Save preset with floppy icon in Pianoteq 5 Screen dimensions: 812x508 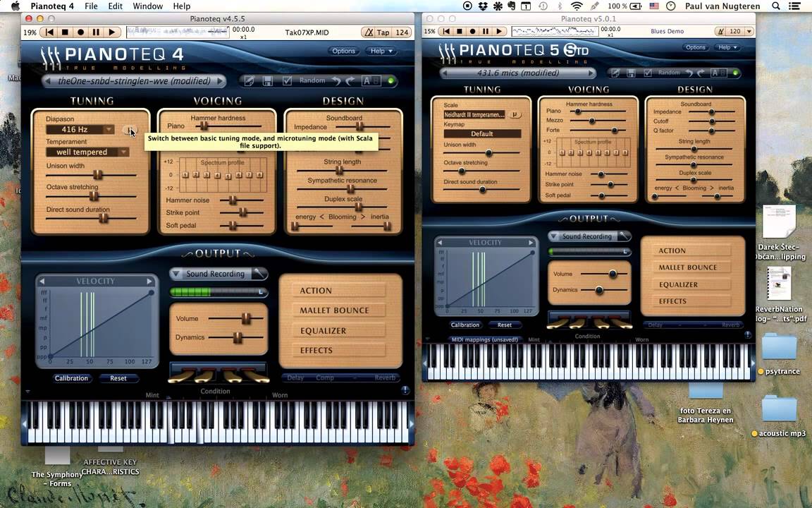tap(632, 73)
